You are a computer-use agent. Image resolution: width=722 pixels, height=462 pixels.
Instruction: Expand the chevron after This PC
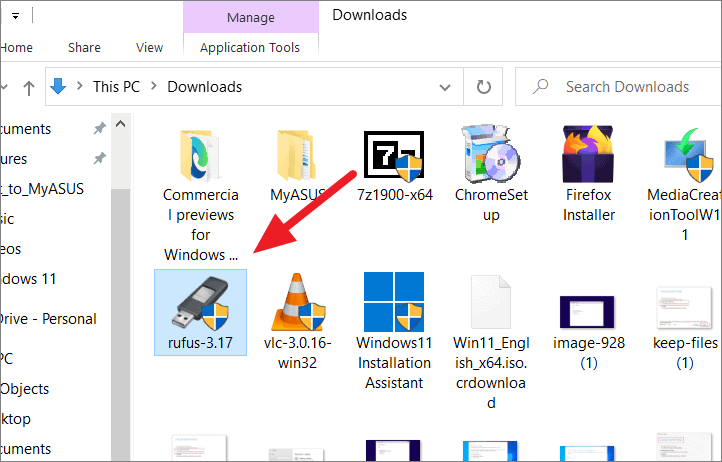pyautogui.click(x=154, y=86)
